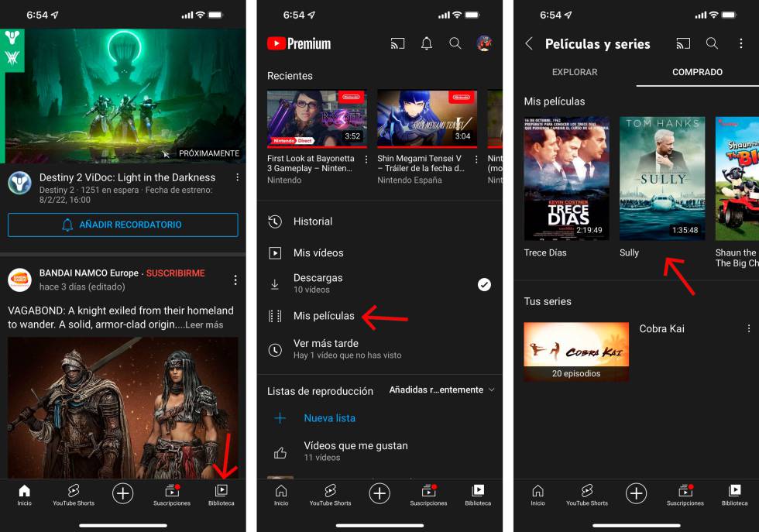
Task: Switch to the EXPLORAR tab
Action: [575, 72]
